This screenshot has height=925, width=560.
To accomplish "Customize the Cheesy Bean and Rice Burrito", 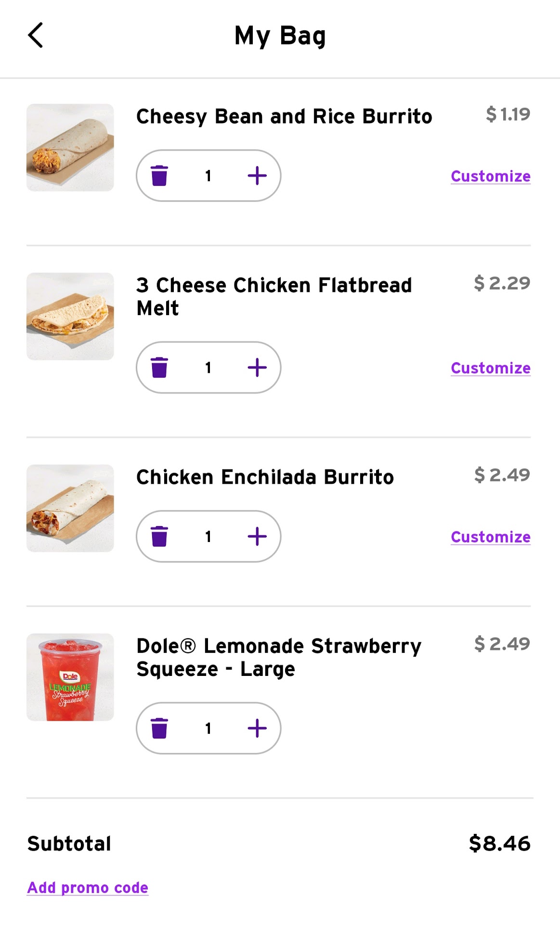I will 490,176.
